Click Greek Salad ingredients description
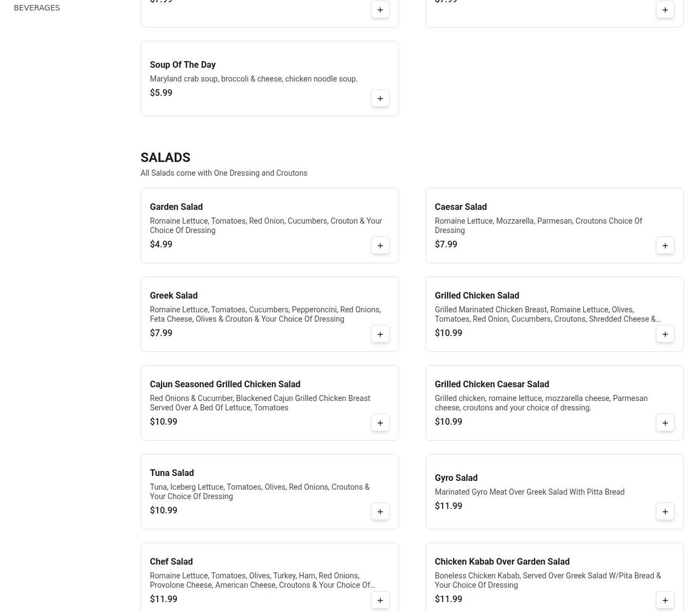 [x=265, y=314]
